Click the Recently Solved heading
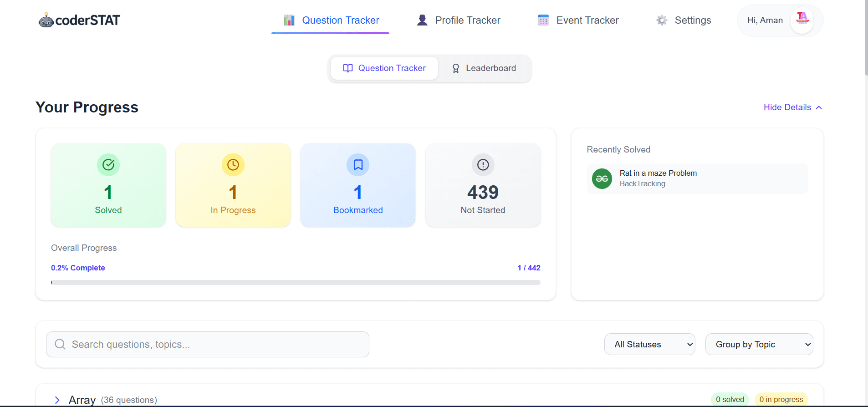Screen dimensions: 868x407 point(618,149)
